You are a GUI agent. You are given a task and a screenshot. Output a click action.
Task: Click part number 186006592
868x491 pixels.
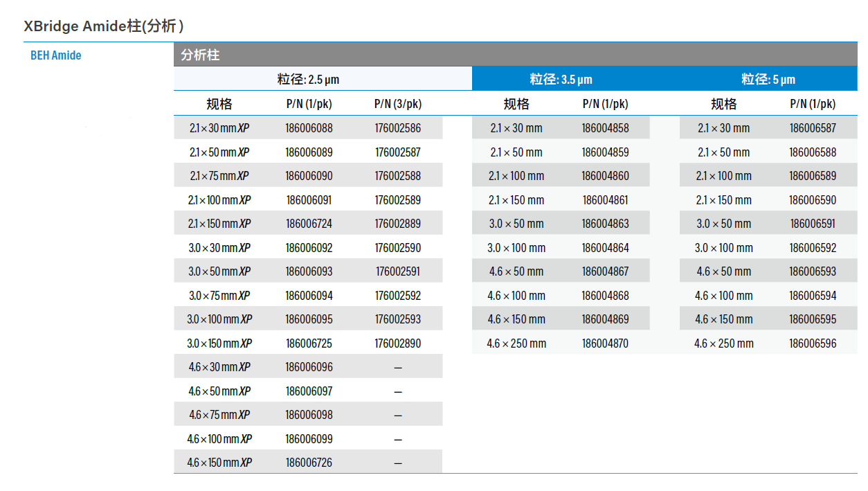coord(813,248)
